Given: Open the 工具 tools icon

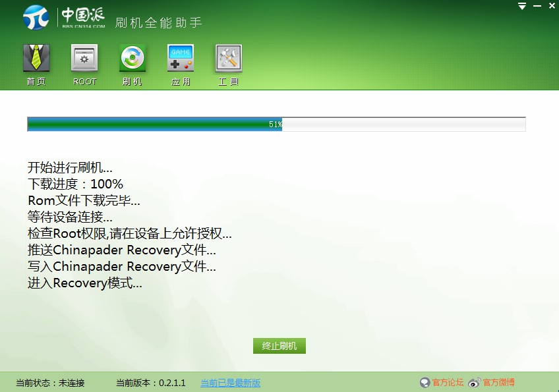Looking at the screenshot, I should point(229,58).
